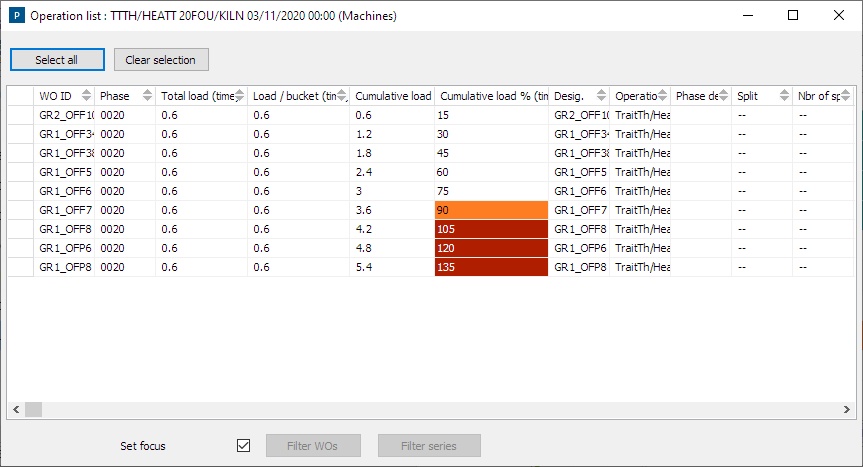
Task: Click Desig. cell GR1_OFP8
Action: point(580,267)
